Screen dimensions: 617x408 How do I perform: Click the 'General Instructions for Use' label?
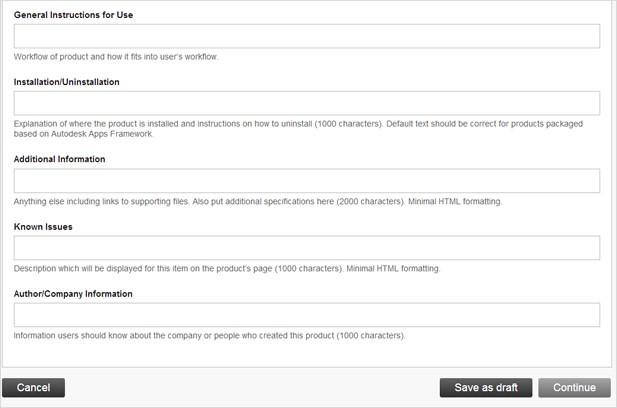[73, 15]
